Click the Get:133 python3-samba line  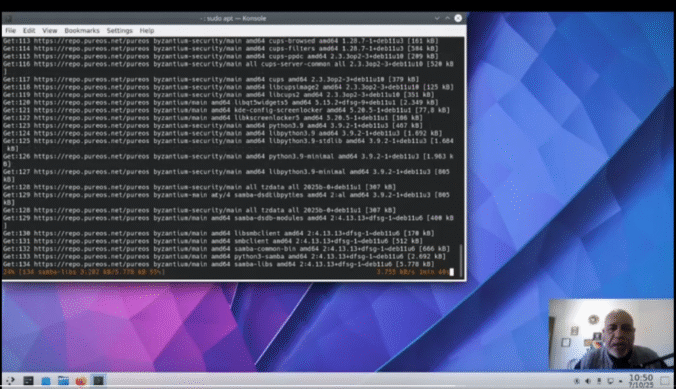224,257
